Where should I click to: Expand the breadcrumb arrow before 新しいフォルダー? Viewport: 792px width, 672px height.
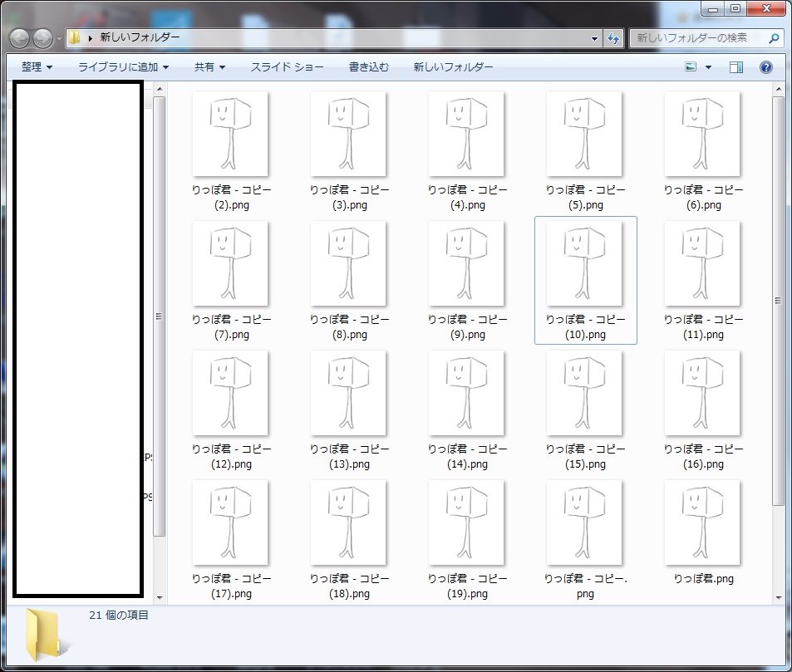[90, 38]
